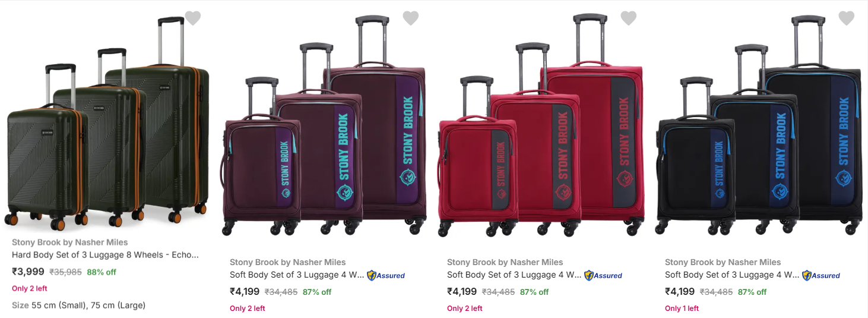Open Soft Body Set title under red luggage
This screenshot has height=318, width=868.
514,275
